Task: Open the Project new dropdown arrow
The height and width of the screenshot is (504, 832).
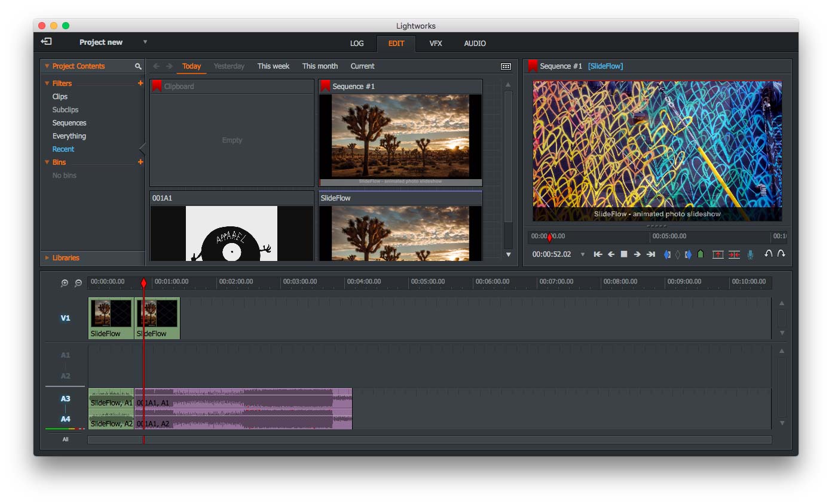Action: coord(145,42)
